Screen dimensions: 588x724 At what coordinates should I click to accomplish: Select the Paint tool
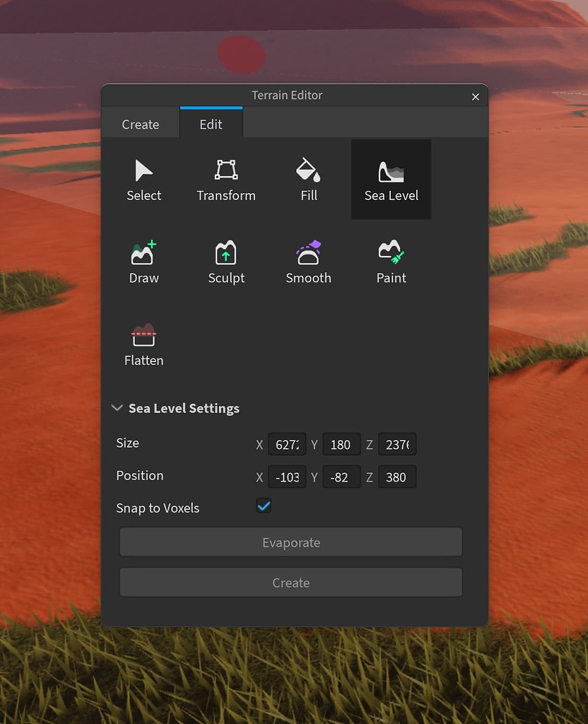[391, 260]
